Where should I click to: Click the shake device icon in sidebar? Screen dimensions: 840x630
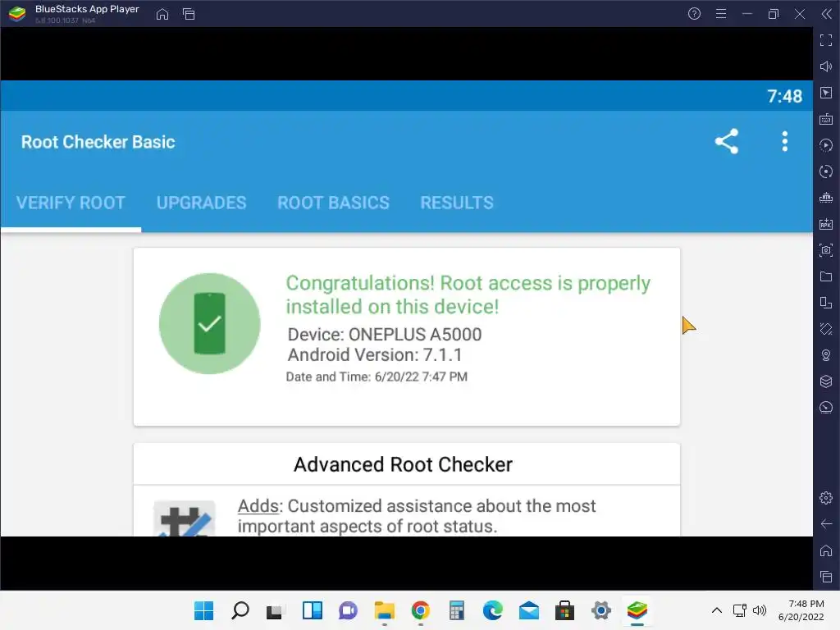click(x=826, y=329)
